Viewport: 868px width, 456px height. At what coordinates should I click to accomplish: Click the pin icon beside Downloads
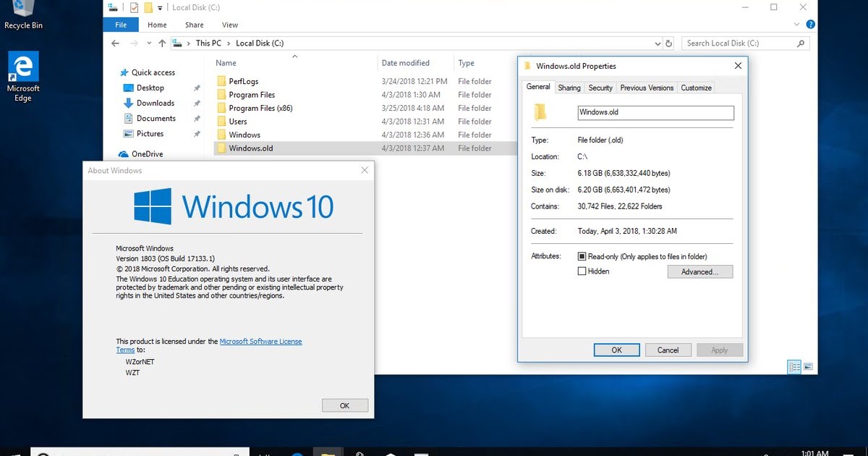pyautogui.click(x=197, y=103)
